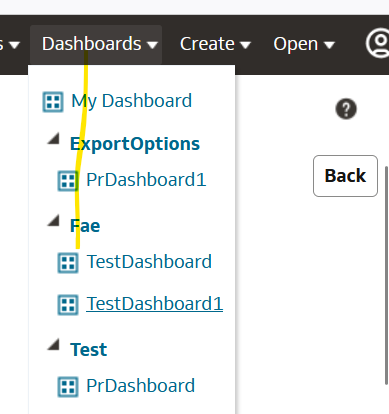389x414 pixels.
Task: Collapse the ExportOptions folder triangle
Action: coord(53,138)
